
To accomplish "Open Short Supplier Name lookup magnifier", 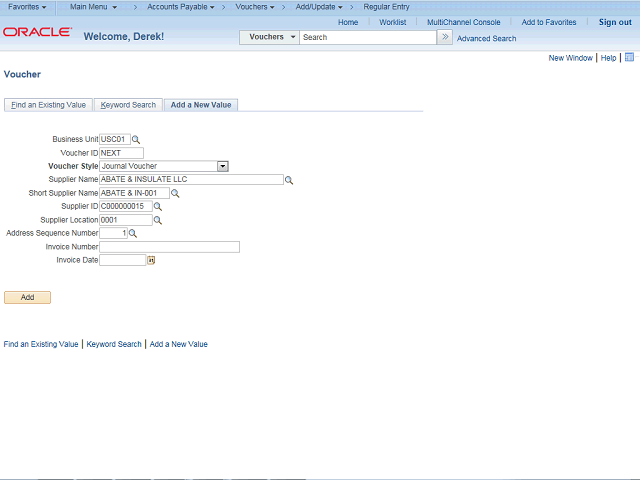I will [x=175, y=193].
